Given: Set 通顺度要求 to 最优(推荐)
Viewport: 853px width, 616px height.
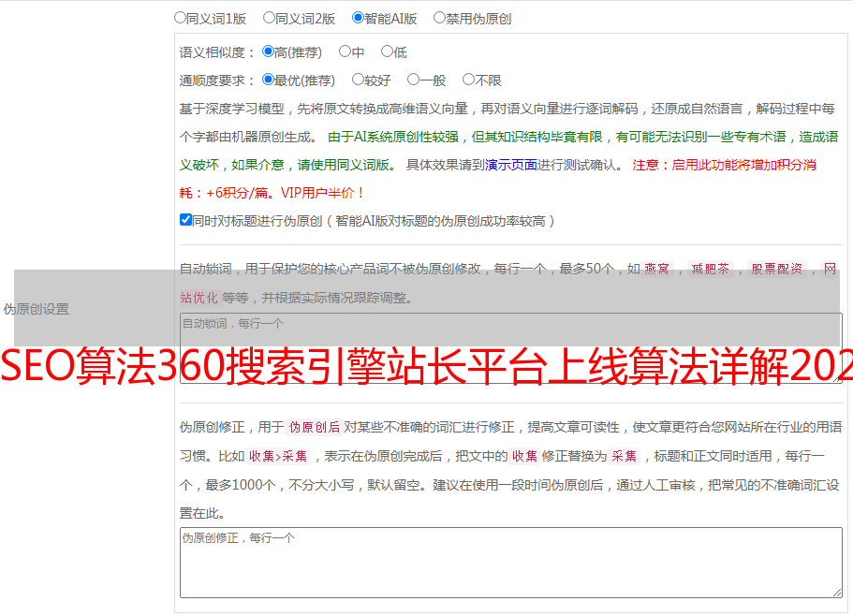Looking at the screenshot, I should coord(268,80).
